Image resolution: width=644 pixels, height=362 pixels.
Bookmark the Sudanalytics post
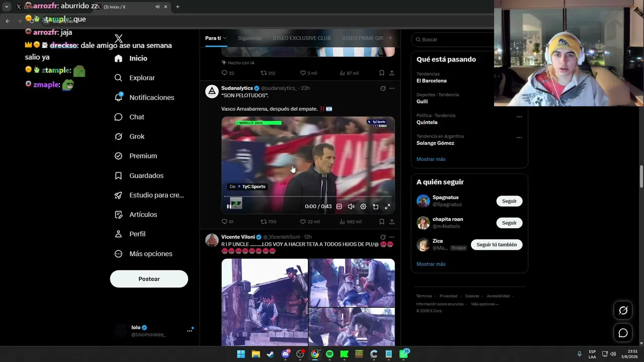click(x=382, y=222)
